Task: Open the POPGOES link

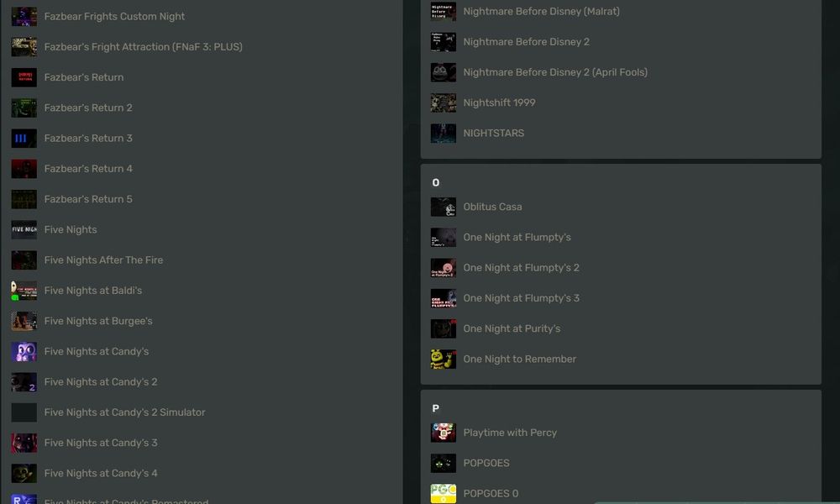Action: (486, 464)
